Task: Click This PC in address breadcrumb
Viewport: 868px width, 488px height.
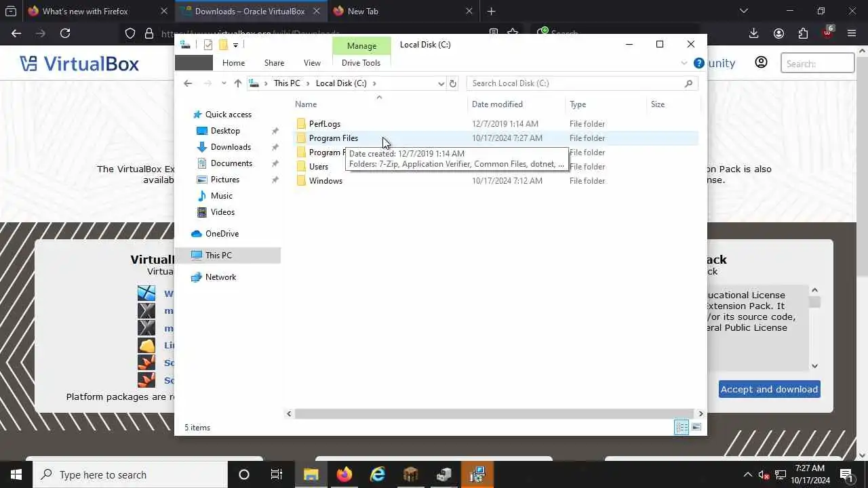Action: (287, 83)
